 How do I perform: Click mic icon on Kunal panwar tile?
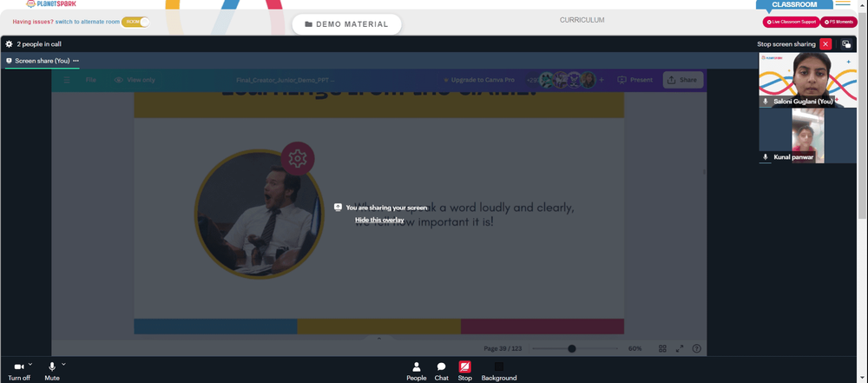point(766,157)
